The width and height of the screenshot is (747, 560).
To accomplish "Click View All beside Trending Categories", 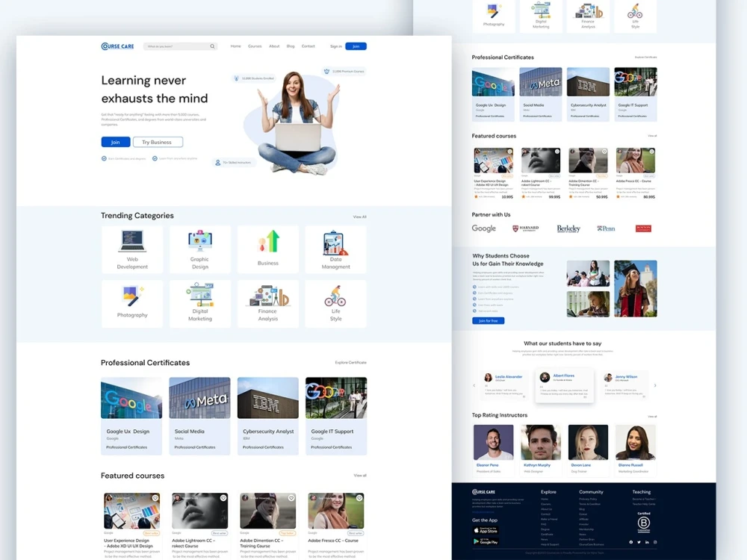I will [x=360, y=217].
